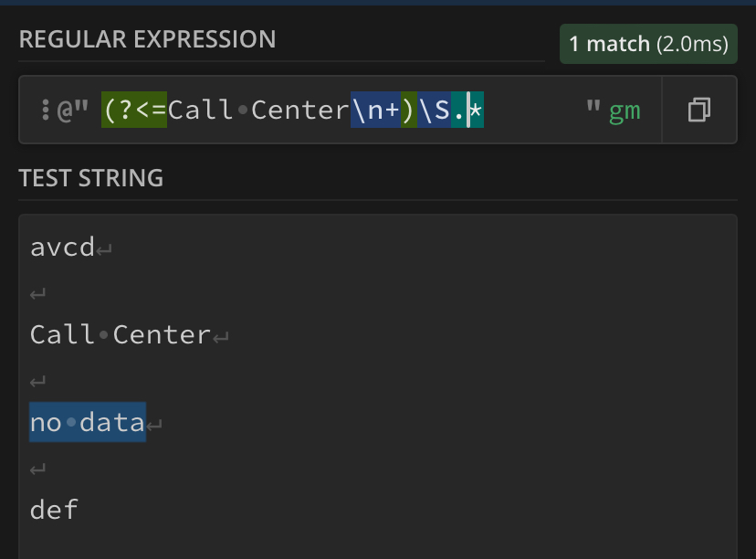Click the "1 match" result badge
This screenshot has width=756, height=559.
coord(648,44)
